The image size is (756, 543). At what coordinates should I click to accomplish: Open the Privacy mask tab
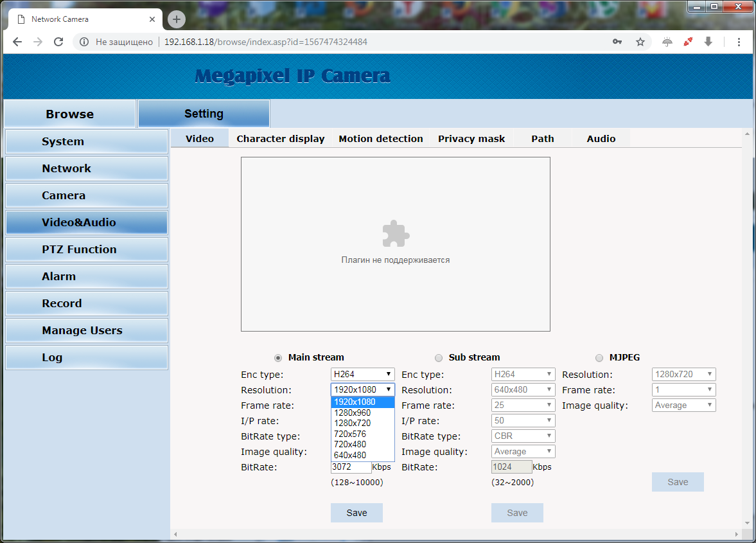[471, 139]
